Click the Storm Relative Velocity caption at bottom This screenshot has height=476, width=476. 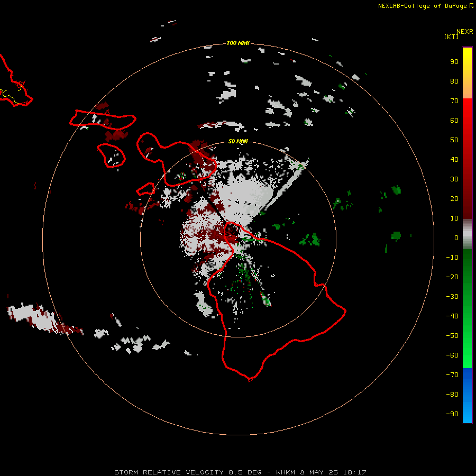(x=240, y=472)
